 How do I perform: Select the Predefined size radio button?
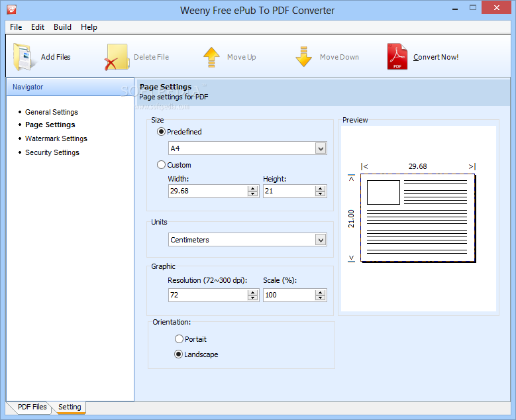[161, 132]
